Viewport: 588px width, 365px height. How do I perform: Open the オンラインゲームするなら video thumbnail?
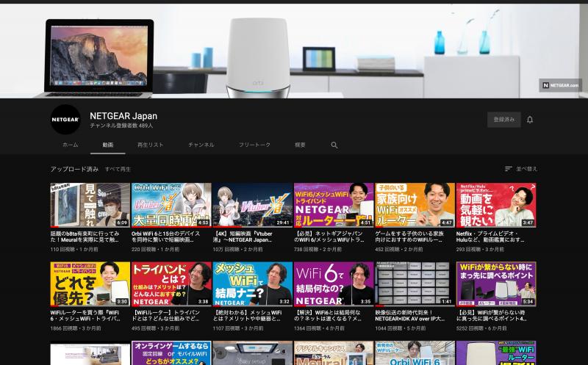171,353
